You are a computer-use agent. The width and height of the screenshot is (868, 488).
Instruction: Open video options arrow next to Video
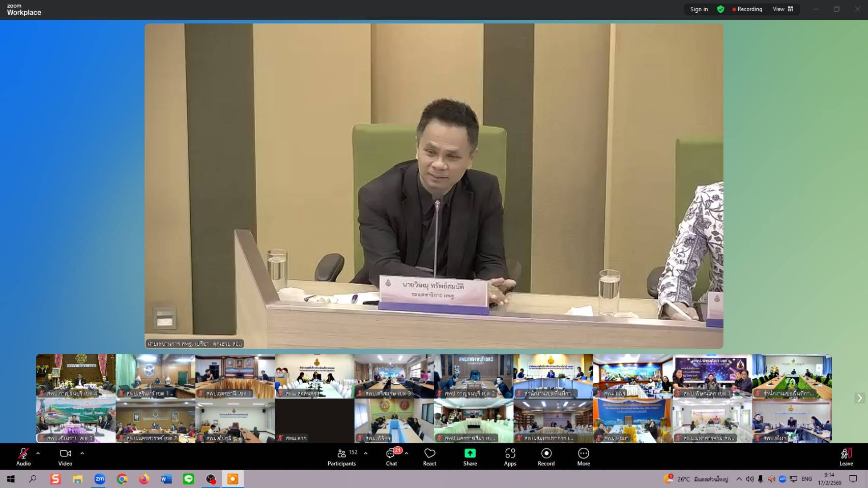tap(82, 453)
